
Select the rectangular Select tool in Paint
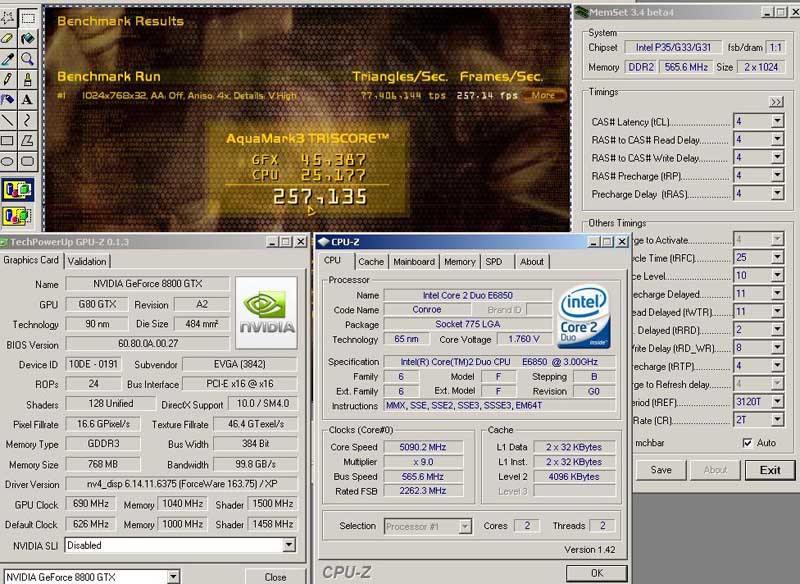pyautogui.click(x=28, y=18)
